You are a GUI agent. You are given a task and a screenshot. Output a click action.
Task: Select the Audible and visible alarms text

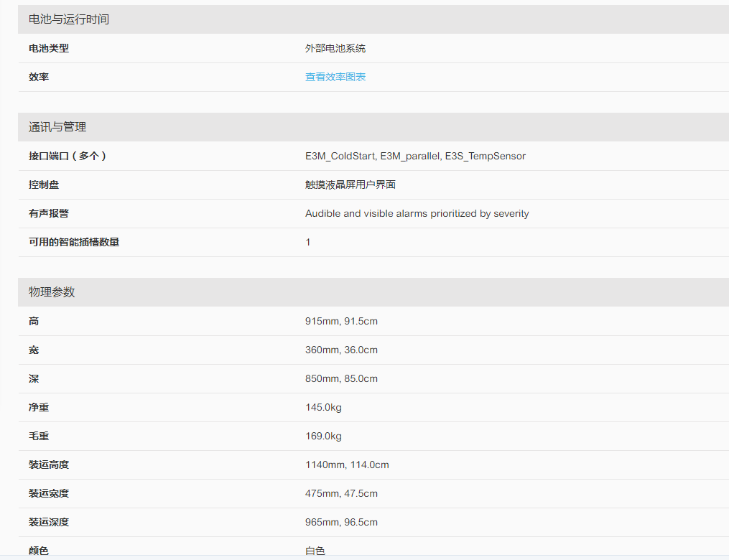(x=417, y=213)
